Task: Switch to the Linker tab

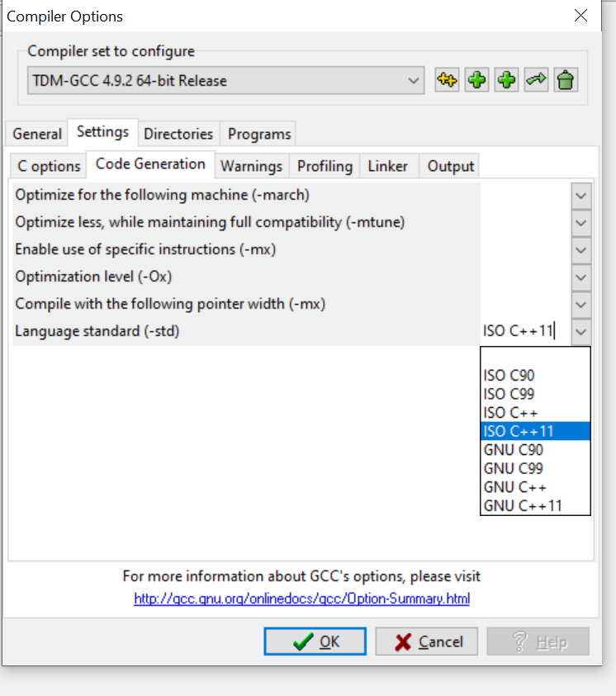Action: point(387,166)
